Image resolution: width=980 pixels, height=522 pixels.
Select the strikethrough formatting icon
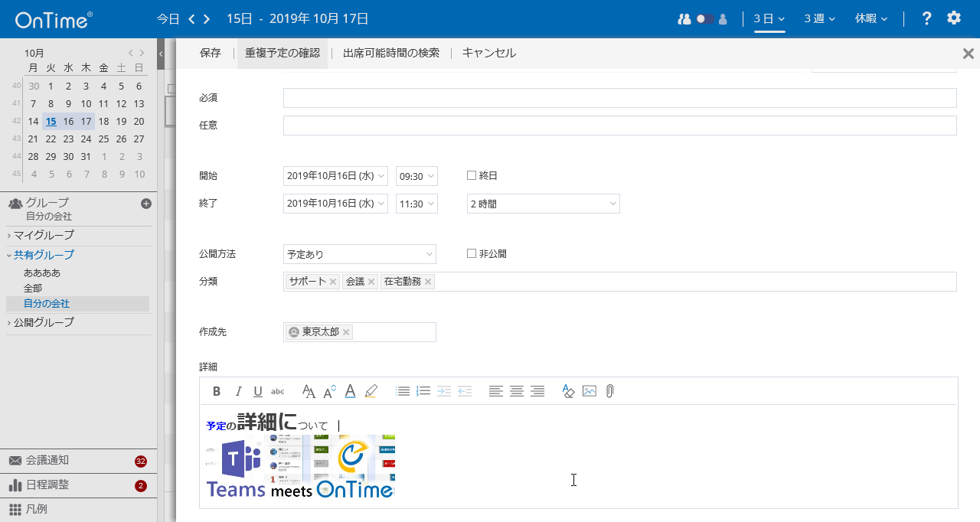277,391
